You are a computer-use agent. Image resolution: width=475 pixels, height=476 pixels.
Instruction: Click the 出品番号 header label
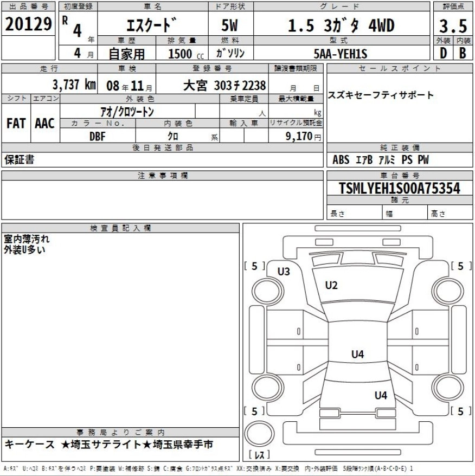point(28,6)
